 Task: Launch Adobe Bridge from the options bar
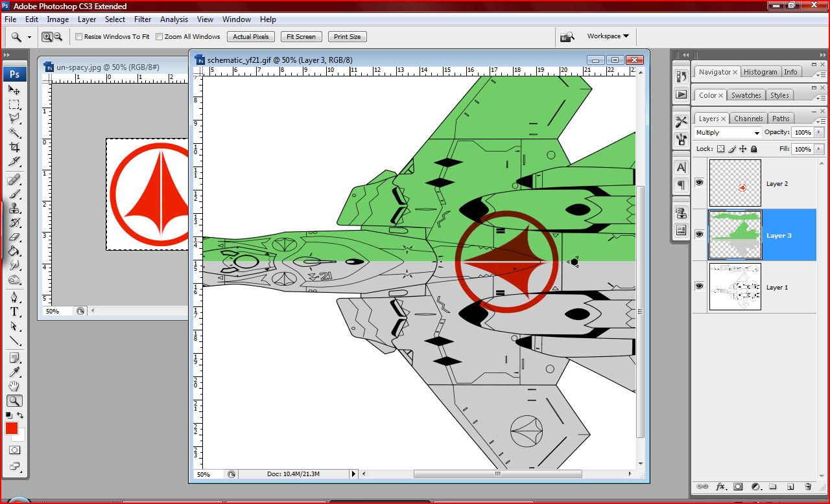567,37
